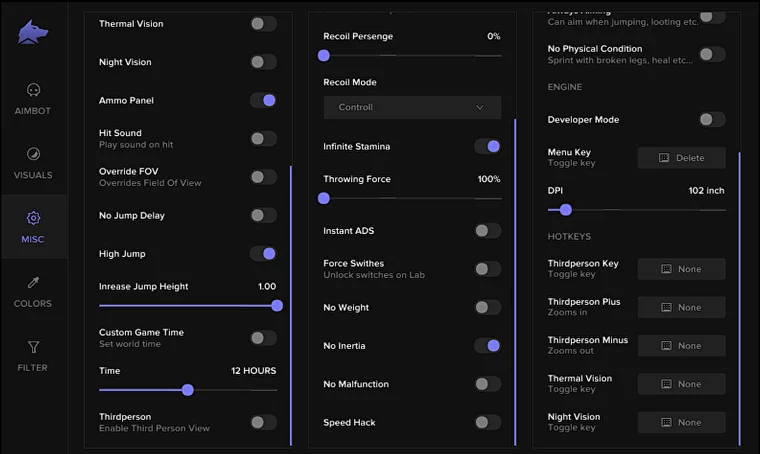Click the wolf logo icon
This screenshot has width=760, height=454.
pos(33,33)
